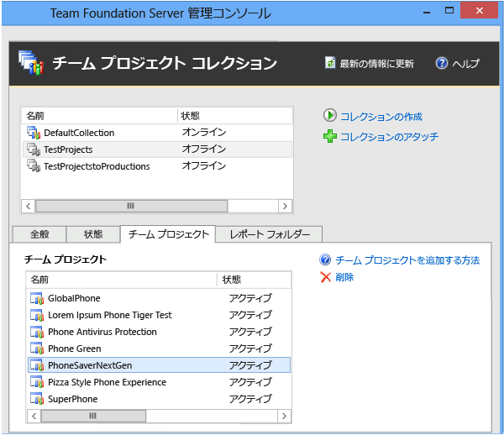The height and width of the screenshot is (435, 504).
Task: Click the red X delete icon
Action: 326,277
